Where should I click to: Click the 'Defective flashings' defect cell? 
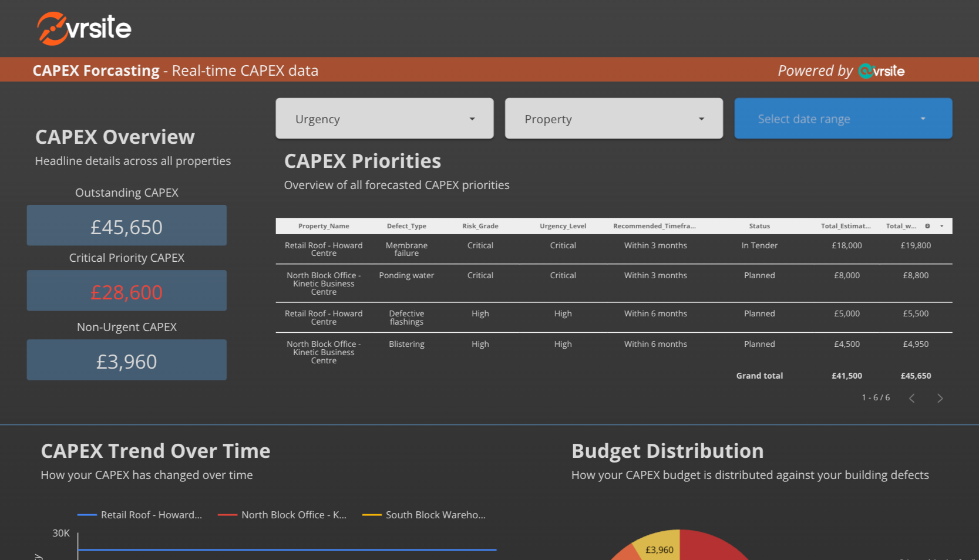[x=406, y=318]
